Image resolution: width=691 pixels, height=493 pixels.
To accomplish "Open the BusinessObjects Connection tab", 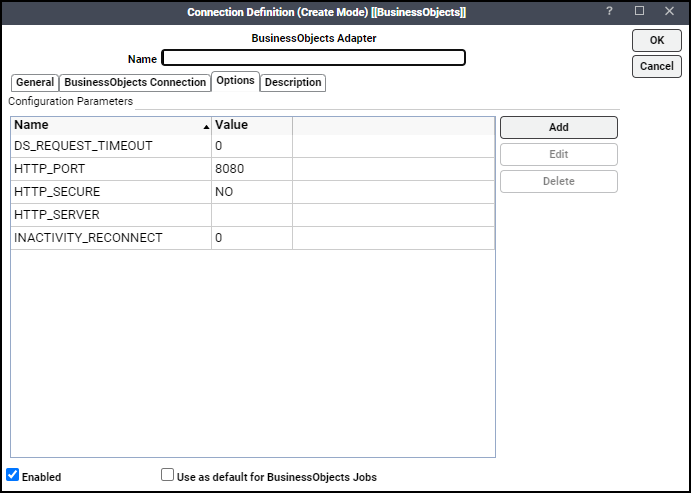I will [x=135, y=82].
